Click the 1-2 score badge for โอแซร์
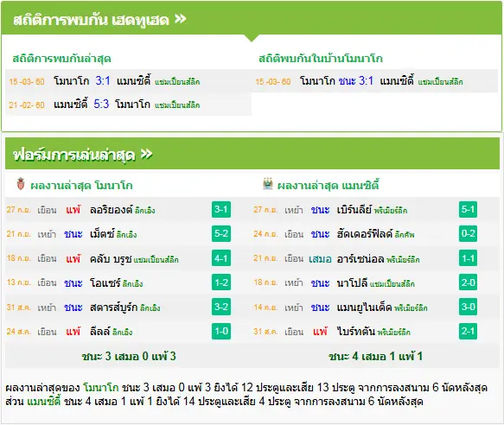 pos(221,282)
